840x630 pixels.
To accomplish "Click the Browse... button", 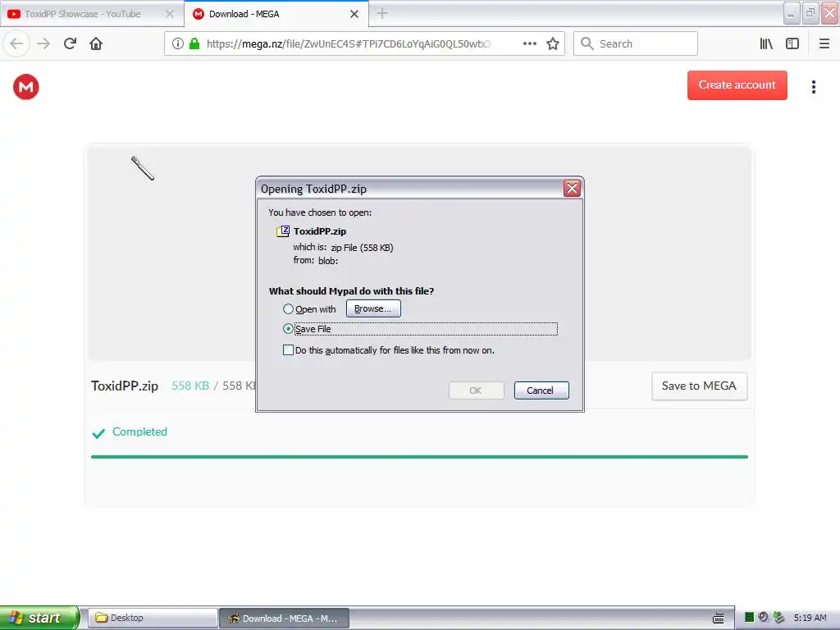I will (373, 308).
